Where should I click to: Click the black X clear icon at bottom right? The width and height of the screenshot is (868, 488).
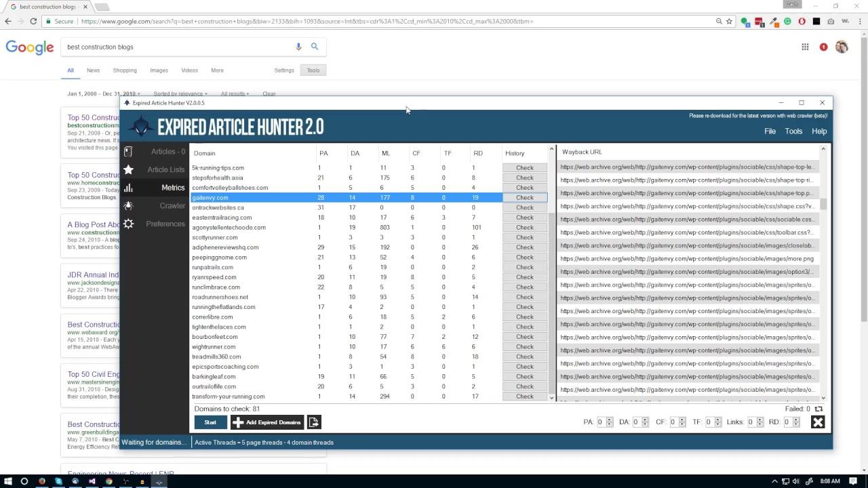tap(818, 422)
